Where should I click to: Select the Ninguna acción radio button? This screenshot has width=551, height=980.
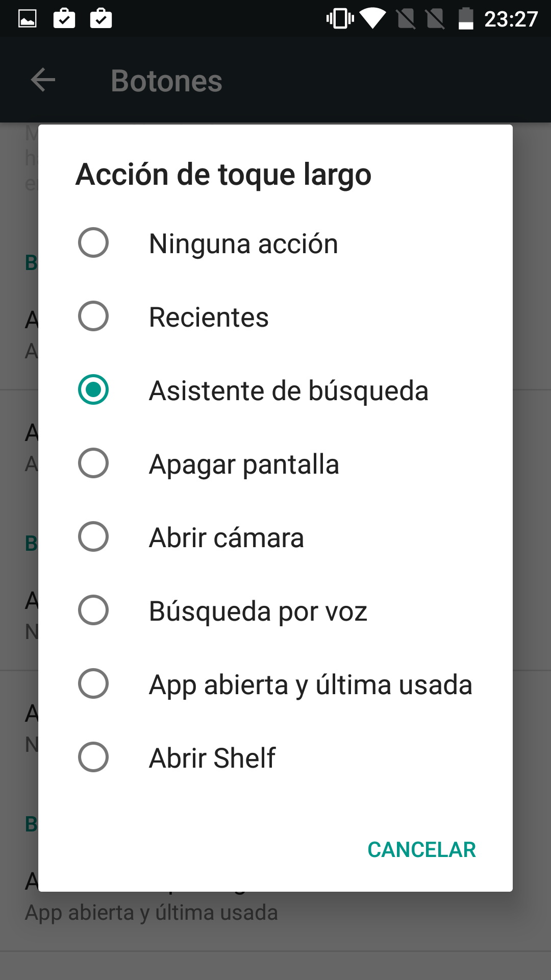point(93,242)
